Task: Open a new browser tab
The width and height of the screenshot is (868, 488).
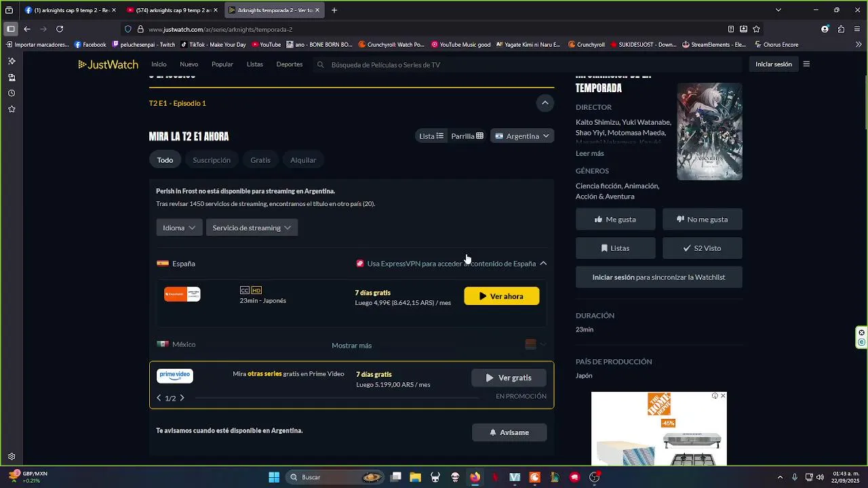Action: [334, 10]
